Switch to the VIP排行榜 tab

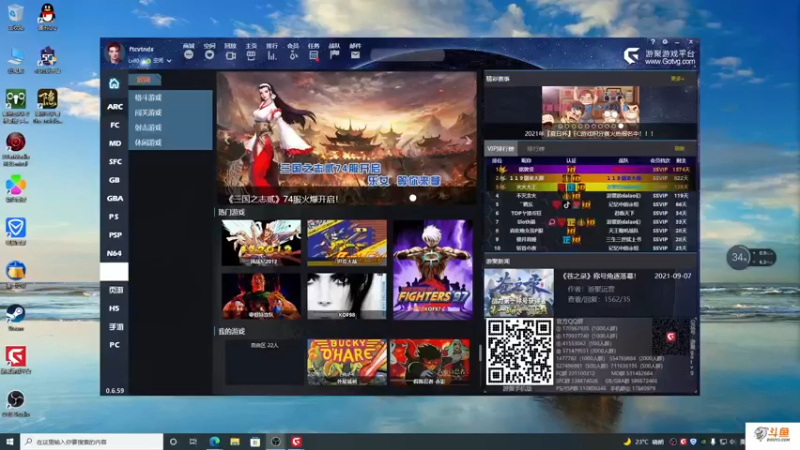pyautogui.click(x=501, y=149)
